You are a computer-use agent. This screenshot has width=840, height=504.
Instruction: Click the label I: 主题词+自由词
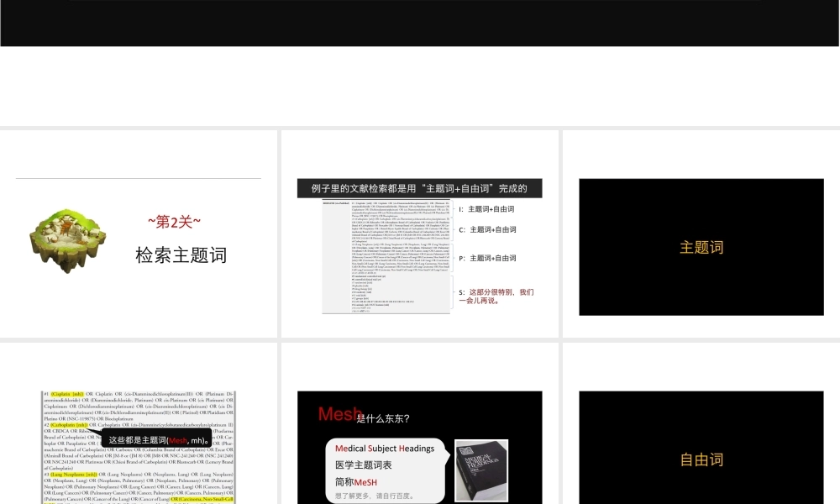pos(488,208)
